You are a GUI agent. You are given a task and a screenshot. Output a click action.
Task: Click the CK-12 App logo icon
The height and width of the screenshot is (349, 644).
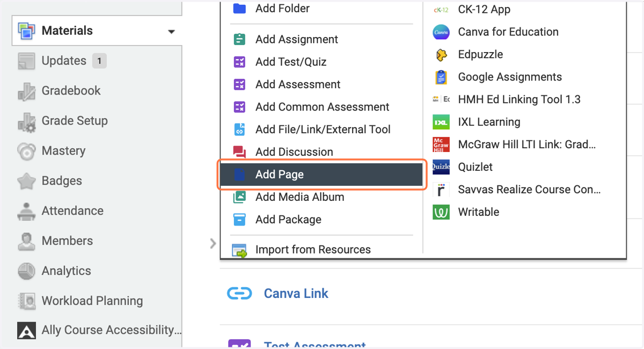pos(441,9)
